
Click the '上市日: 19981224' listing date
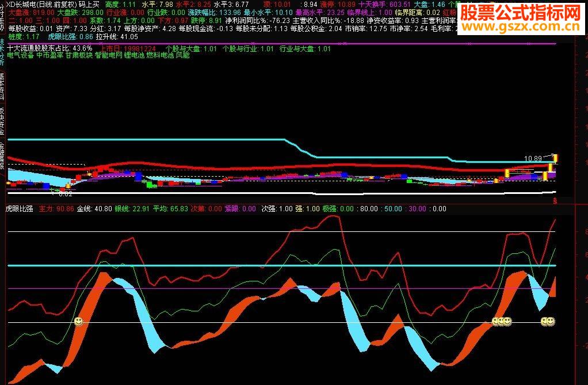coord(128,49)
